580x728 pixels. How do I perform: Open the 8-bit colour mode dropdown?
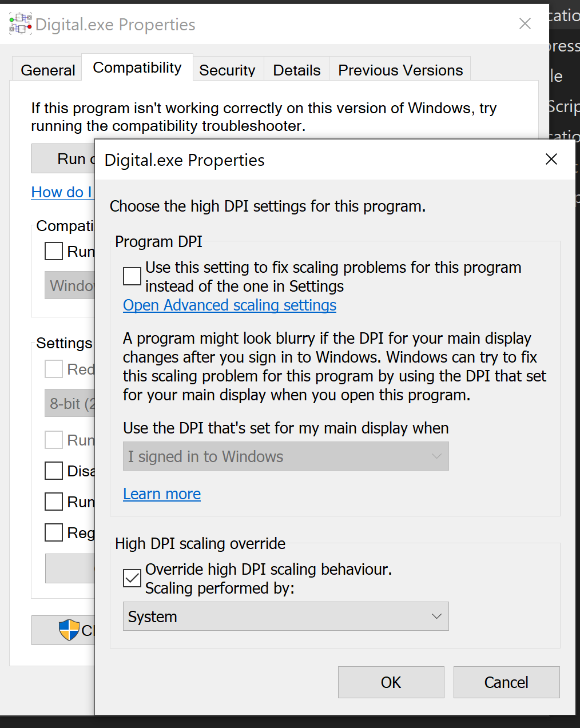[70, 403]
